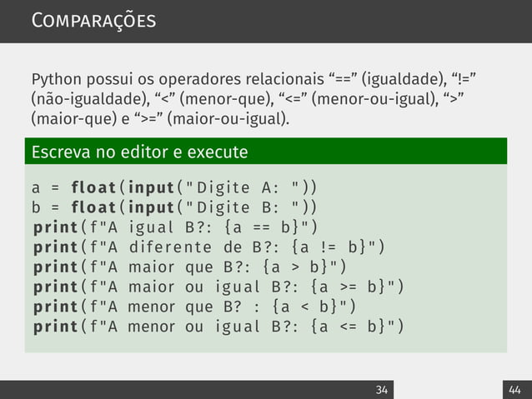Click the word 'Python' in the paragraph
The height and width of the screenshot is (399, 532).
(x=57, y=79)
